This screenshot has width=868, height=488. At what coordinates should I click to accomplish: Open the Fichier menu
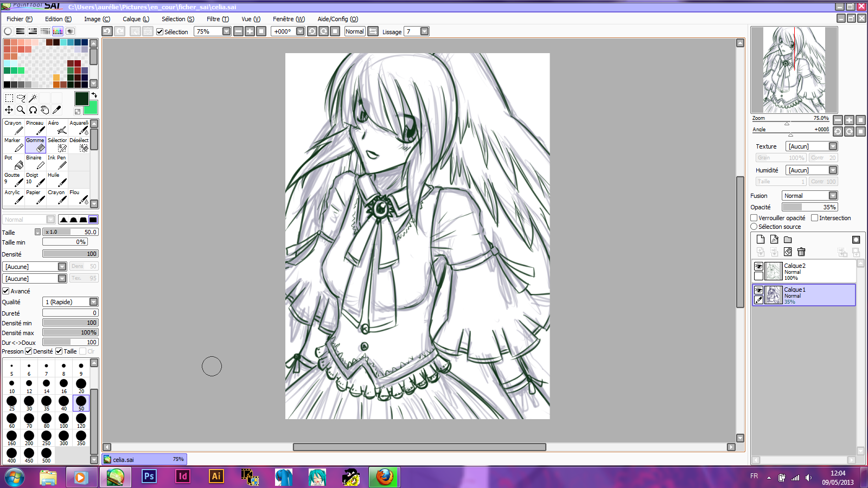pyautogui.click(x=20, y=19)
